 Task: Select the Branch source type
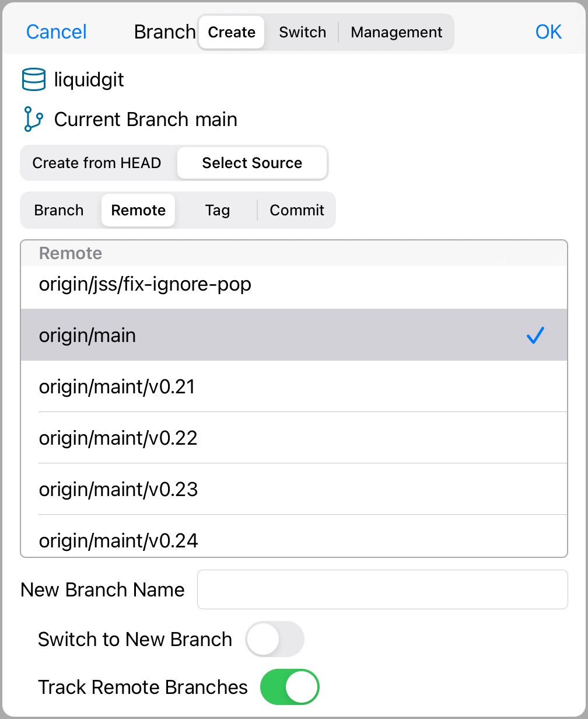pyautogui.click(x=58, y=210)
